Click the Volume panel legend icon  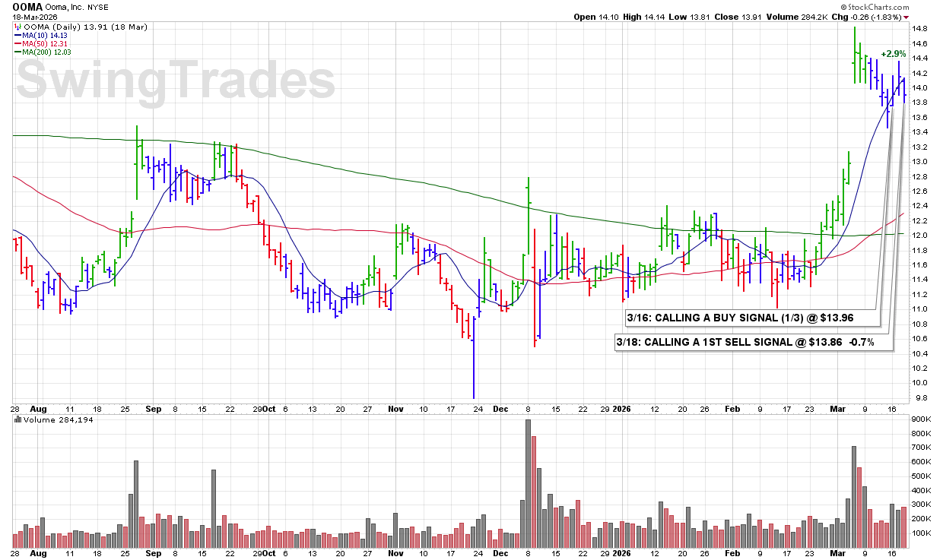[18, 419]
